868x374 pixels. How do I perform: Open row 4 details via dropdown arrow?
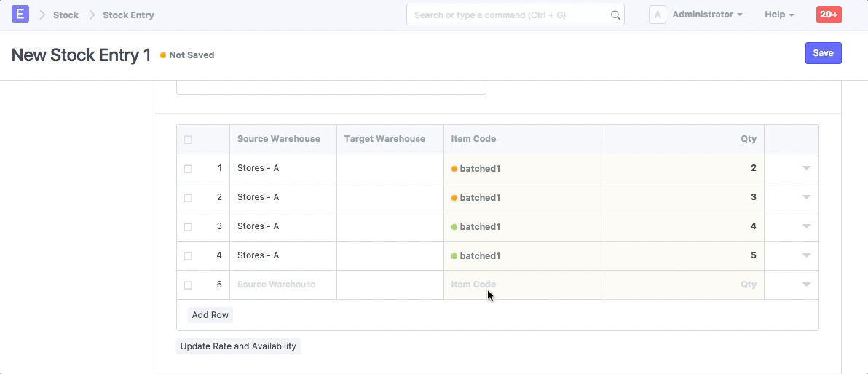coord(806,255)
